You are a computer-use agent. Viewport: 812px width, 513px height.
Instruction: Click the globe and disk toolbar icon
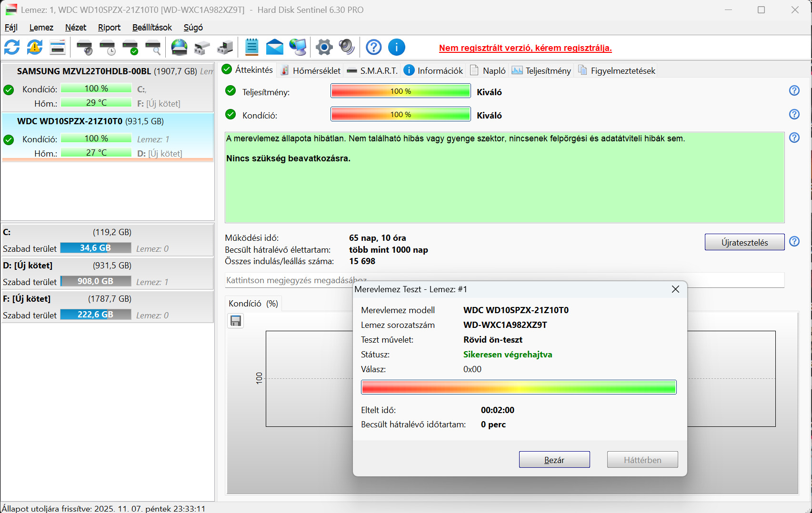tap(180, 47)
